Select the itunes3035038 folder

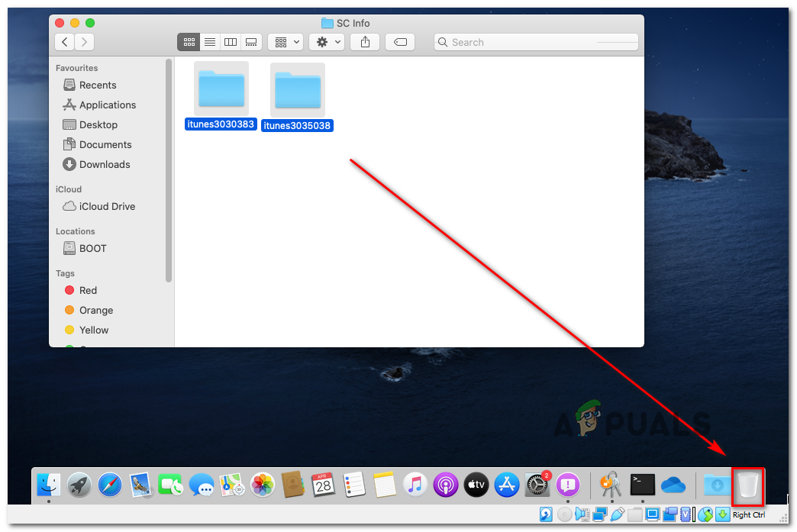298,97
